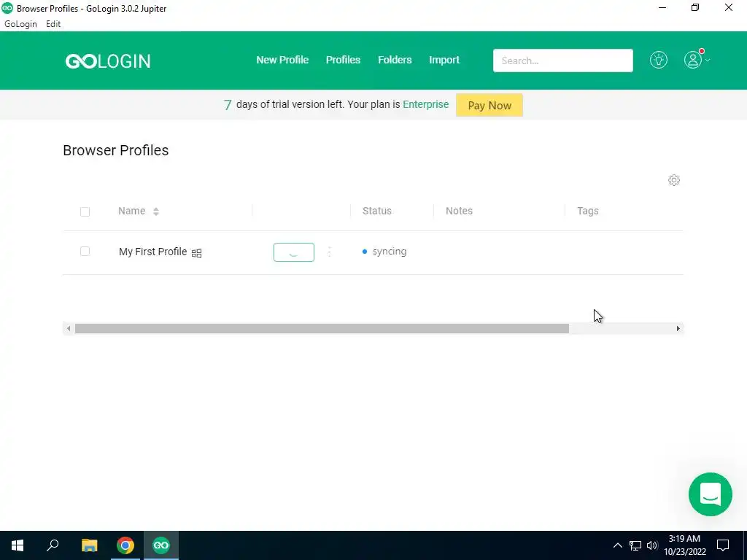Open the Windows Start menu

coord(18,545)
